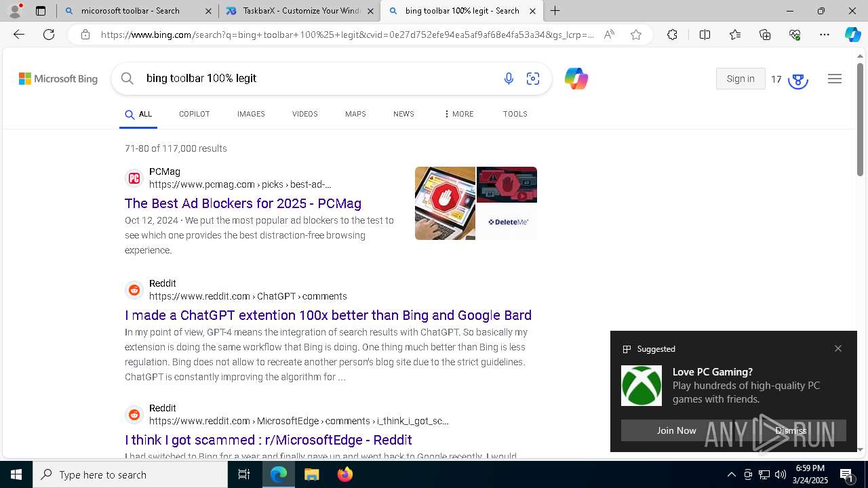
Task: Open the Edge profile avatar icon
Action: tap(15, 11)
